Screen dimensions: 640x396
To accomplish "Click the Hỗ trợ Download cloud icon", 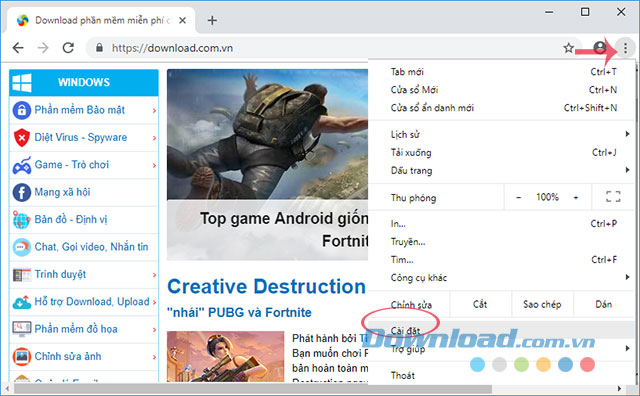I will pos(22,302).
